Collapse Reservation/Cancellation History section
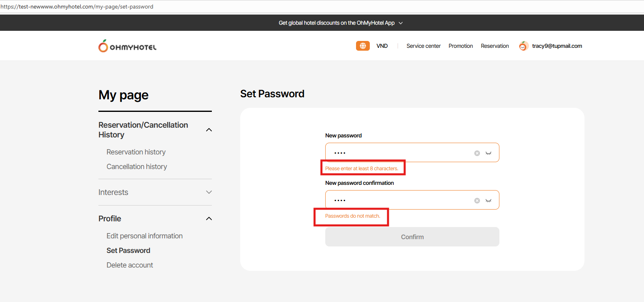The height and width of the screenshot is (302, 644). 209,130
